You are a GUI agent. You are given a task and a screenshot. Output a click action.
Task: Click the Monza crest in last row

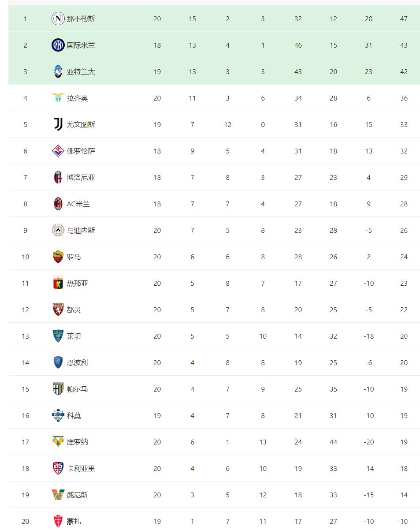click(58, 521)
